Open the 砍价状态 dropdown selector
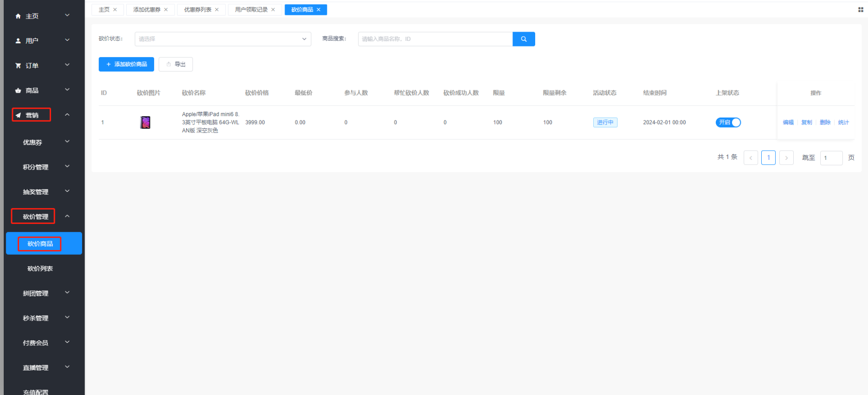The height and width of the screenshot is (395, 868). coord(223,39)
